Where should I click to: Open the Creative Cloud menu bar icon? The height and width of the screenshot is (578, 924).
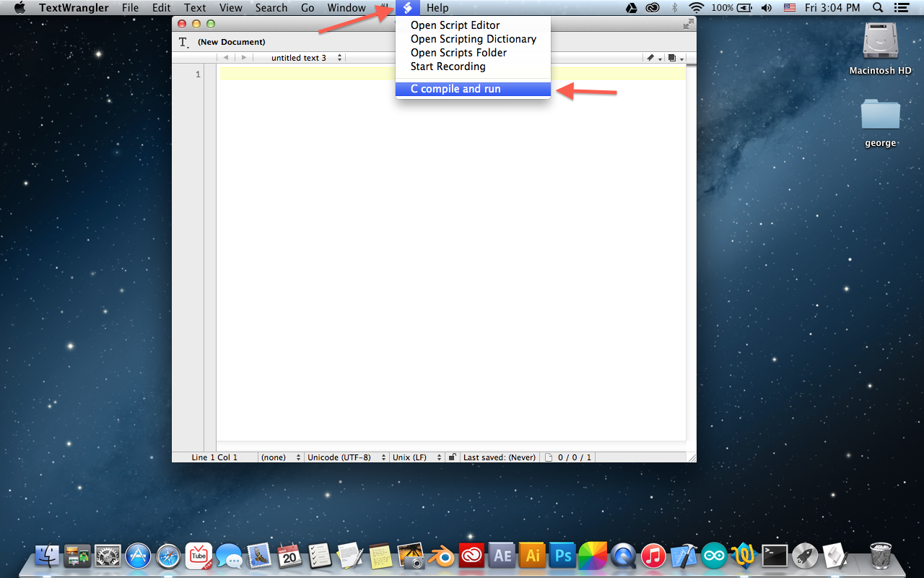click(x=653, y=8)
